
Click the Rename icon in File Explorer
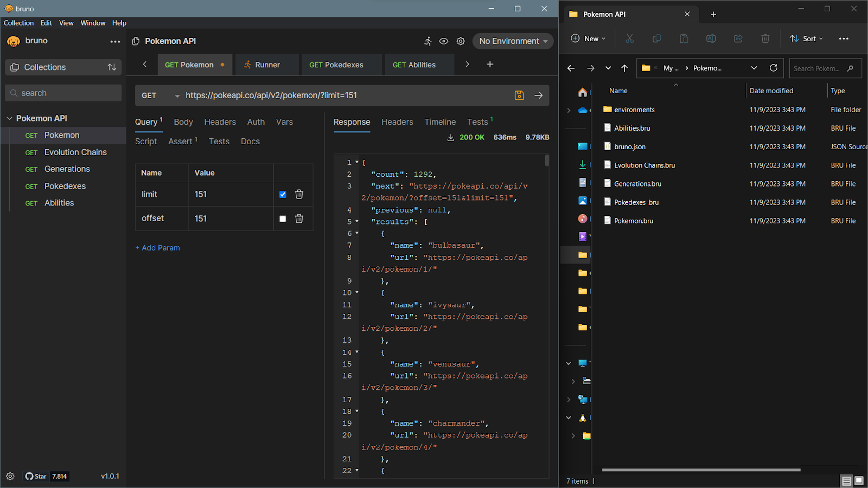coord(711,38)
